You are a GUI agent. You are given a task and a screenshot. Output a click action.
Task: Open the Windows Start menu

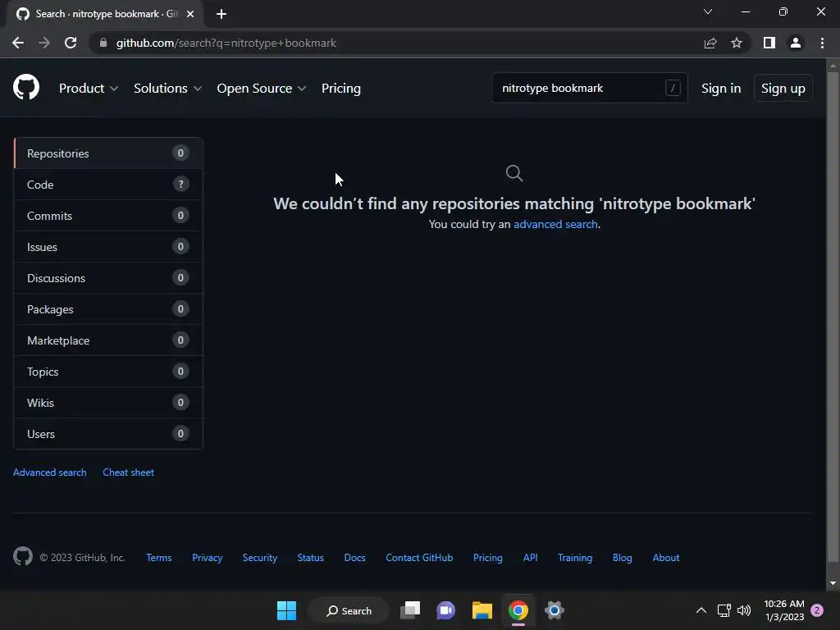[x=286, y=610]
